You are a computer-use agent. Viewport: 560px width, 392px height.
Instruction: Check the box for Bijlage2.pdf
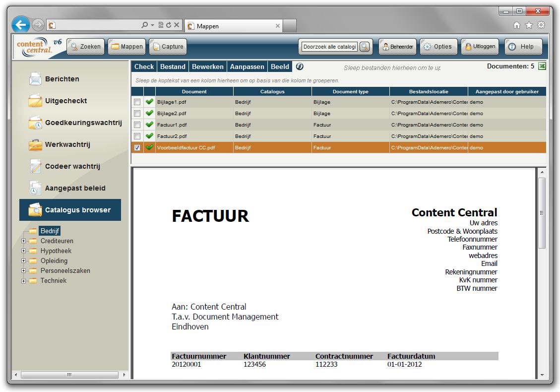click(x=137, y=114)
